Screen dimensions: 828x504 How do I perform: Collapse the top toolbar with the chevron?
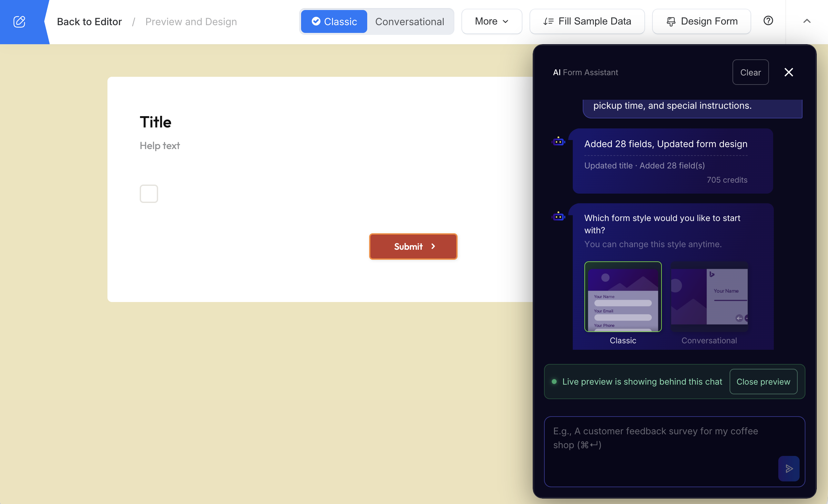807,21
